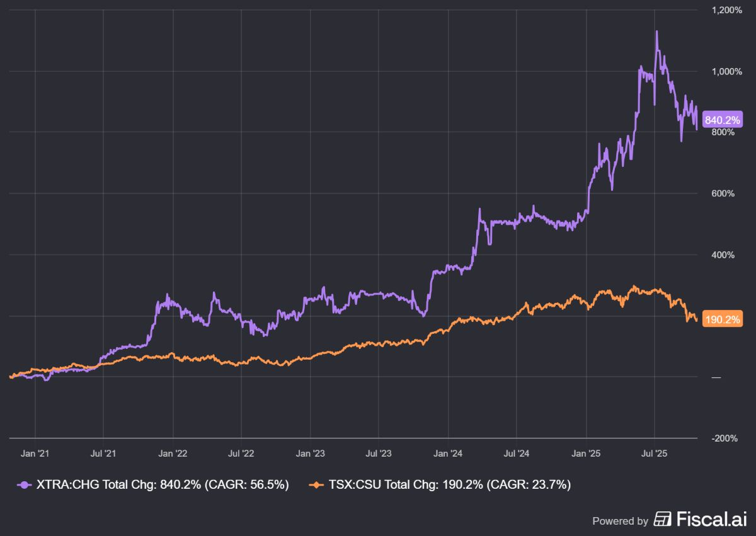Click the purple XTRA:CHG legend marker

coord(23,485)
